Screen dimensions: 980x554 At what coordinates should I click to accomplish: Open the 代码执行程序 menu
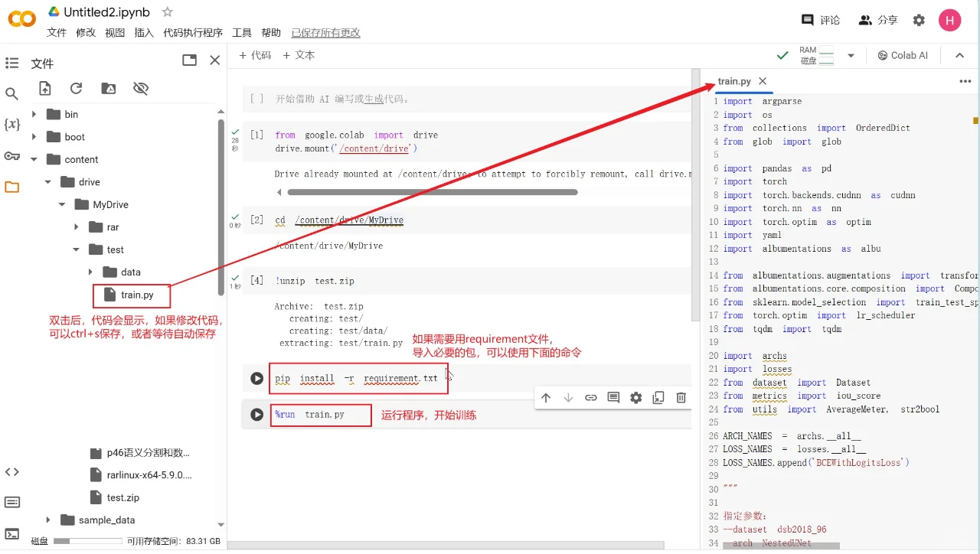[192, 33]
